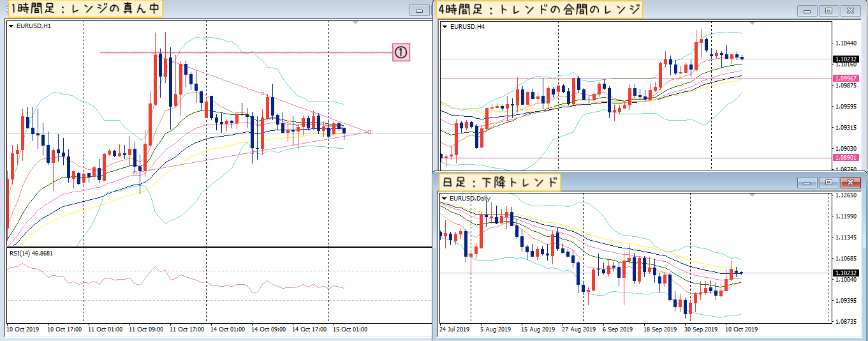The width and height of the screenshot is (868, 341).
Task: Open the EURUSD,H4 symbol dropdown triangle
Action: point(445,27)
